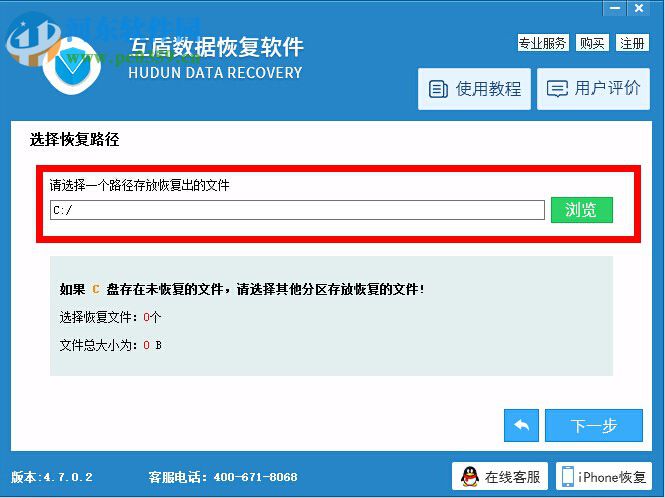The height and width of the screenshot is (498, 665).
Task: Open 使用教程 tutorial
Action: tap(474, 89)
